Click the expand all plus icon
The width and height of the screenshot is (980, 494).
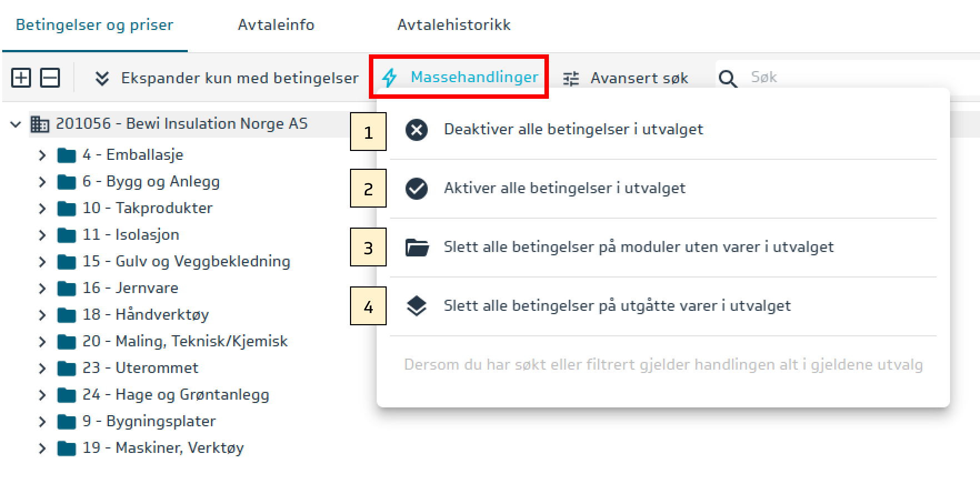(21, 78)
